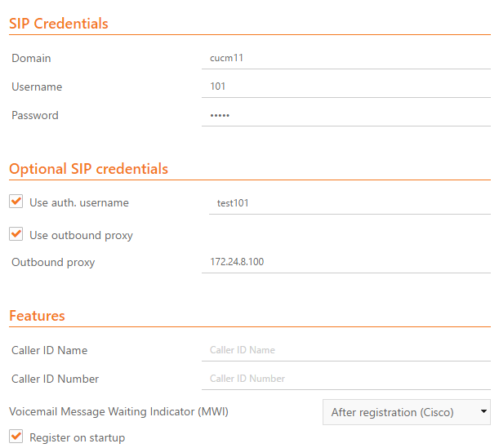Click the empty Caller ID Number input

click(346, 379)
